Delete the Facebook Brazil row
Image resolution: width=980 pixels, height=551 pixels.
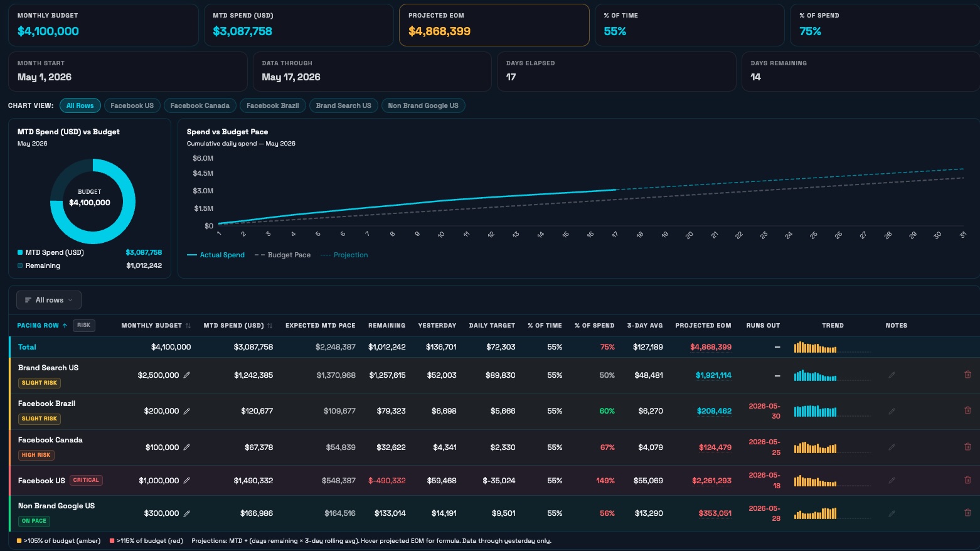967,410
